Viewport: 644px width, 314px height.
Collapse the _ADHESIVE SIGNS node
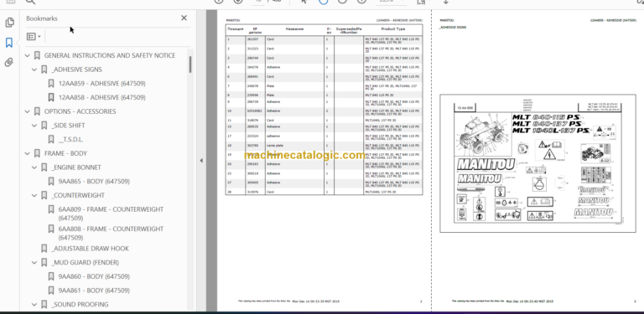[x=34, y=69]
